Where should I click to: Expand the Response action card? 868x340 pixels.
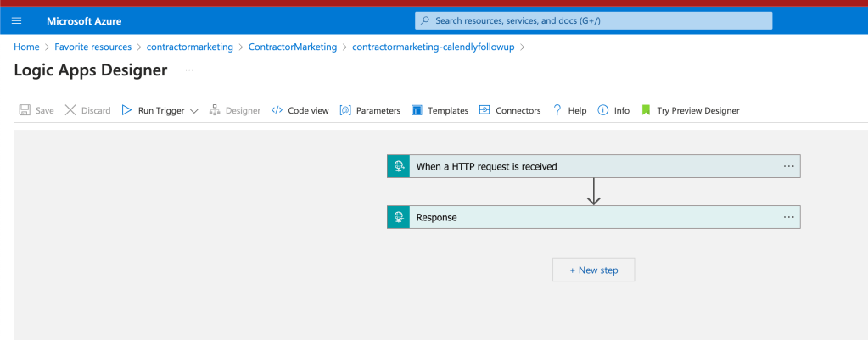[x=593, y=217]
